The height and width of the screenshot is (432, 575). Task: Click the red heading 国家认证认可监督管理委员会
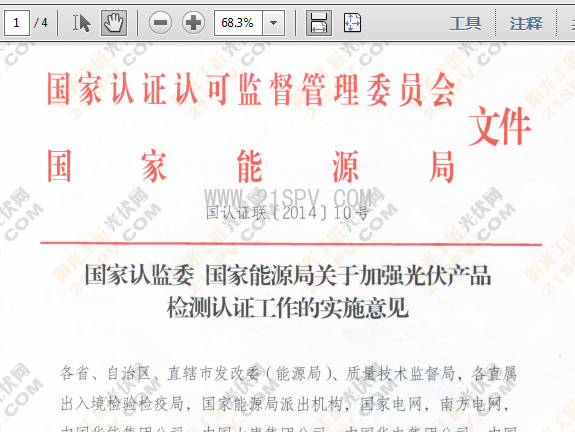(x=251, y=89)
